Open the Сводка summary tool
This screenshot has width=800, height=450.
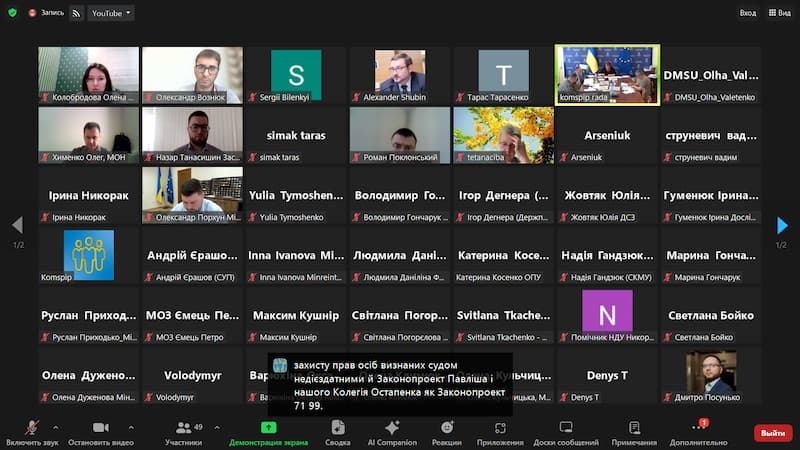(x=338, y=428)
